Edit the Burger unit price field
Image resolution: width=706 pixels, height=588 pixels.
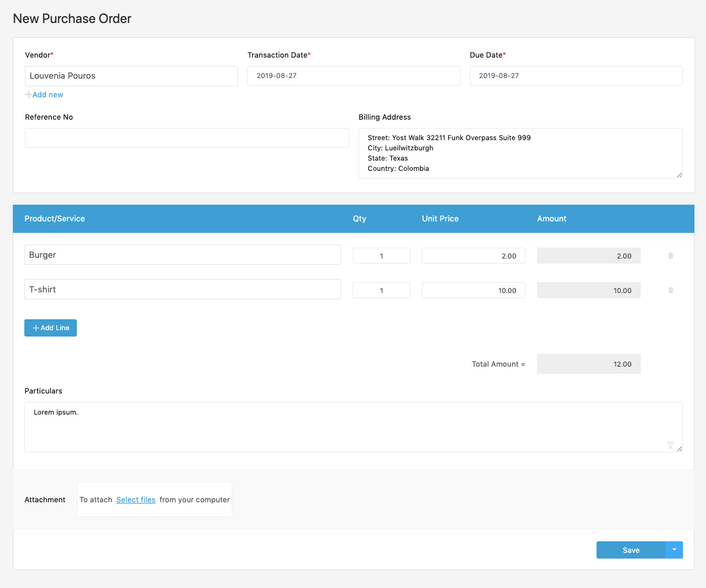click(x=473, y=256)
